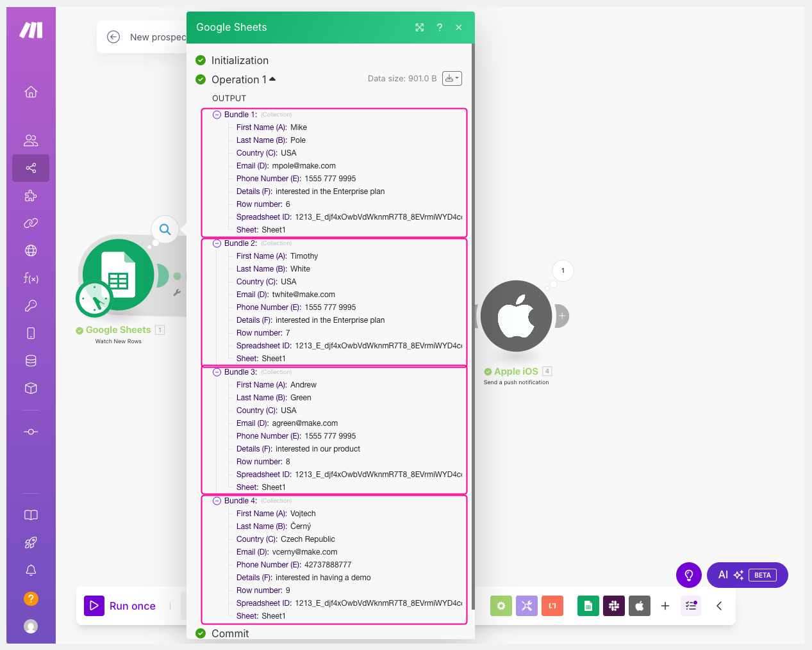This screenshot has width=812, height=650.
Task: Add a favorite with the toolbar plus icon
Action: [665, 606]
